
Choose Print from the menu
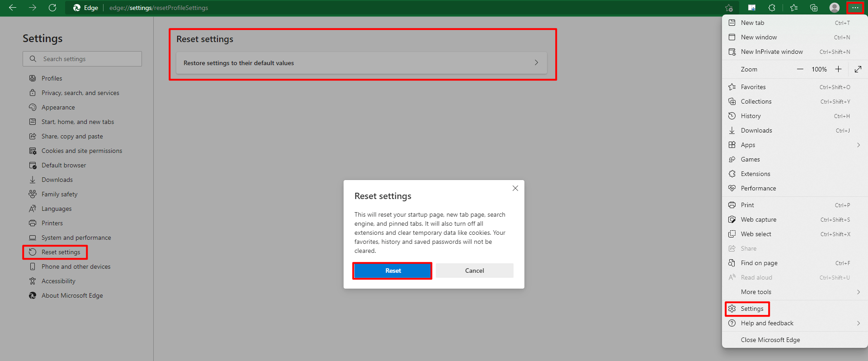(x=795, y=205)
